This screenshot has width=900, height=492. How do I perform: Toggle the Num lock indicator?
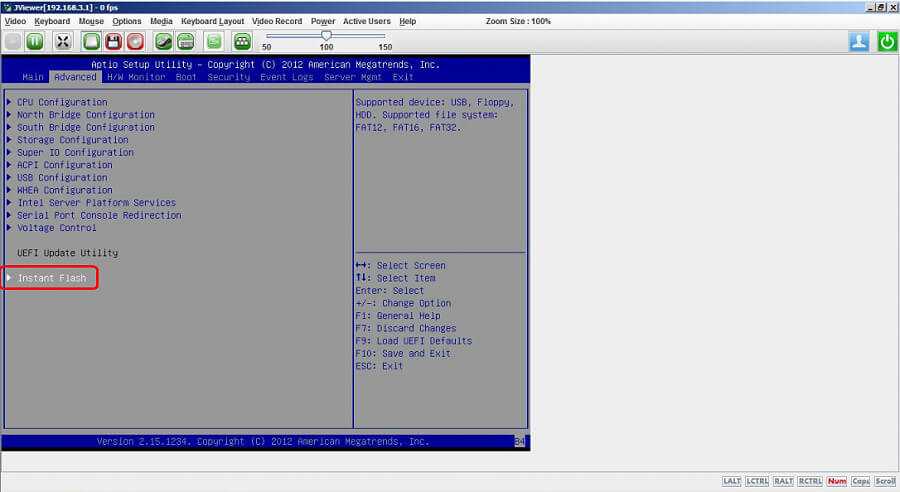coord(836,481)
